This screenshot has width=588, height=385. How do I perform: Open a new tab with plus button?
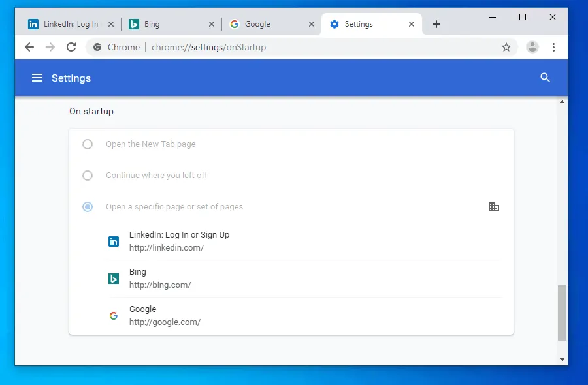[x=436, y=24]
